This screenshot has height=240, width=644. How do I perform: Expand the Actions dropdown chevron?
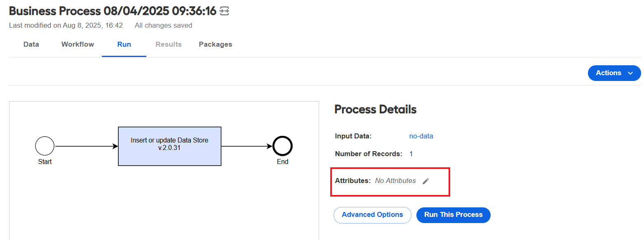630,73
